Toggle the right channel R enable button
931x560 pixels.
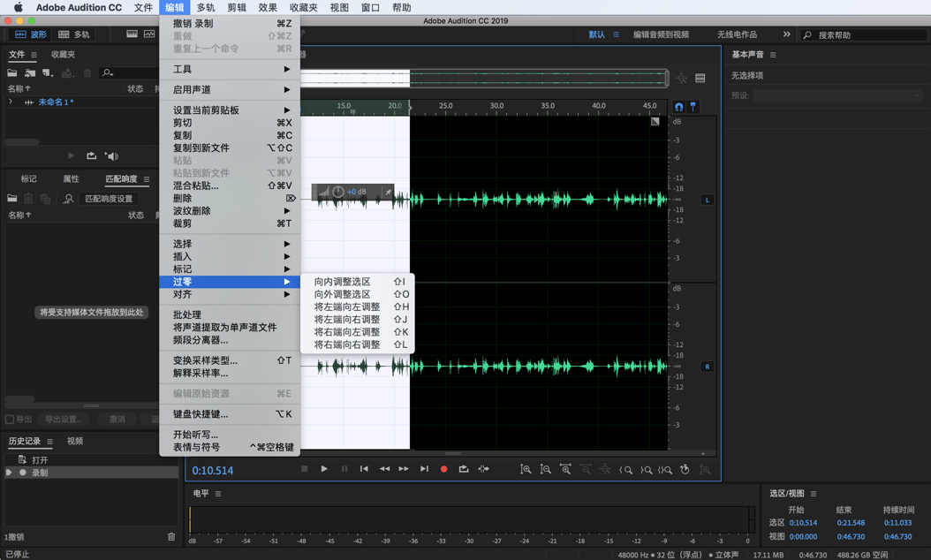[x=707, y=367]
